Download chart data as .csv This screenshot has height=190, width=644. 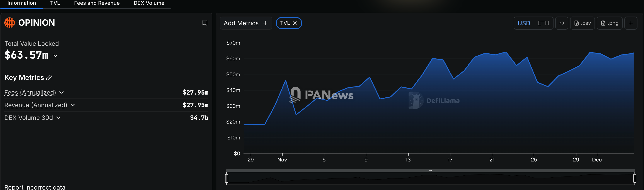582,23
